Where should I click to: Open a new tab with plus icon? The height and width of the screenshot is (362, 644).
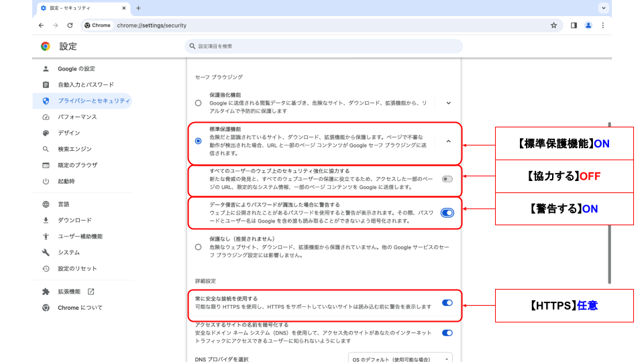pyautogui.click(x=138, y=8)
